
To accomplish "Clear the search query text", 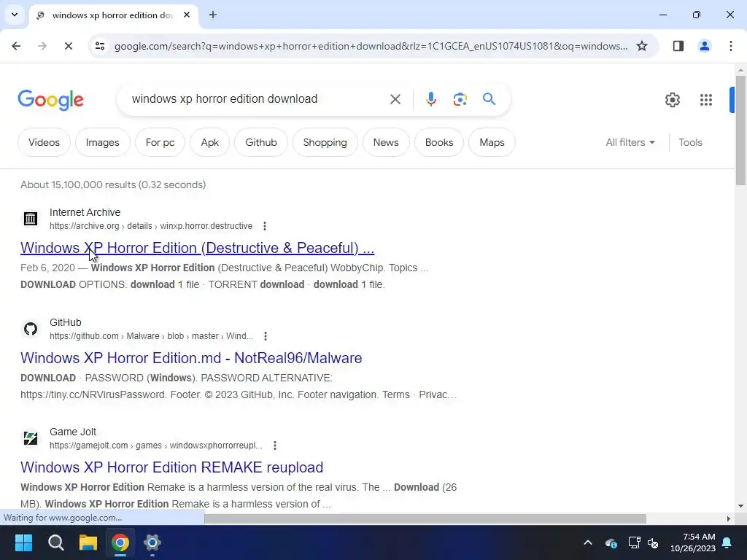I will tap(395, 99).
